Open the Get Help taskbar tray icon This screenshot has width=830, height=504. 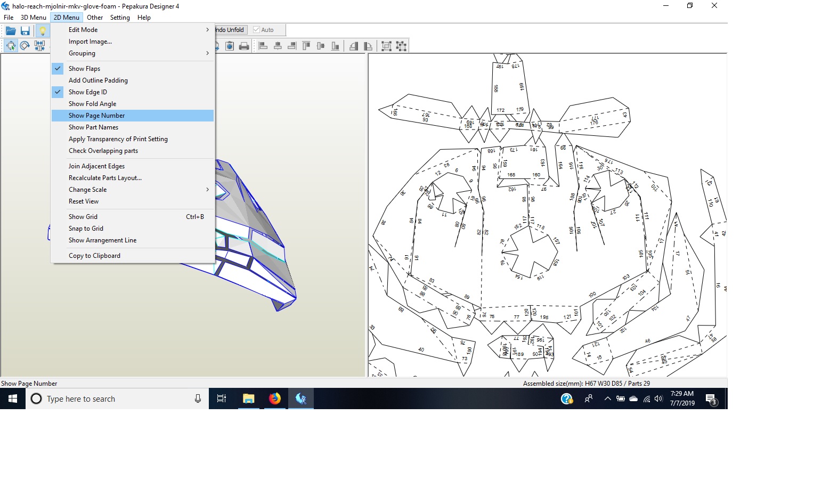click(567, 399)
